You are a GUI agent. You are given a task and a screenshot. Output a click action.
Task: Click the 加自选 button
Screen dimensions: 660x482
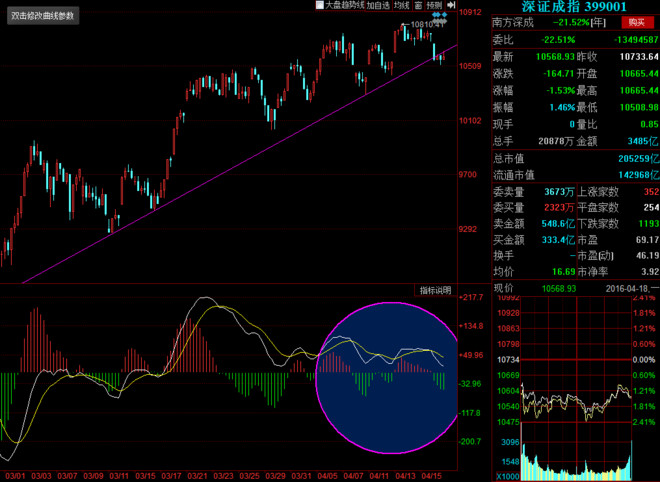click(378, 5)
